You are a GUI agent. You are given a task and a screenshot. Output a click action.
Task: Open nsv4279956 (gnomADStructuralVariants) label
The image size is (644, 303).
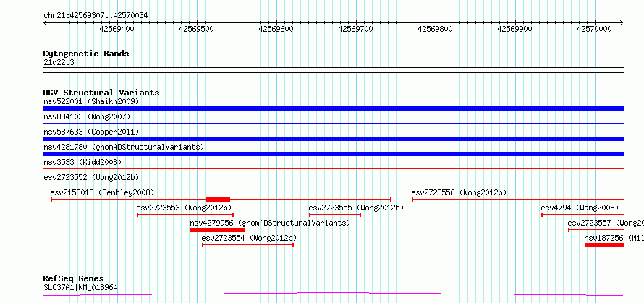(x=270, y=223)
